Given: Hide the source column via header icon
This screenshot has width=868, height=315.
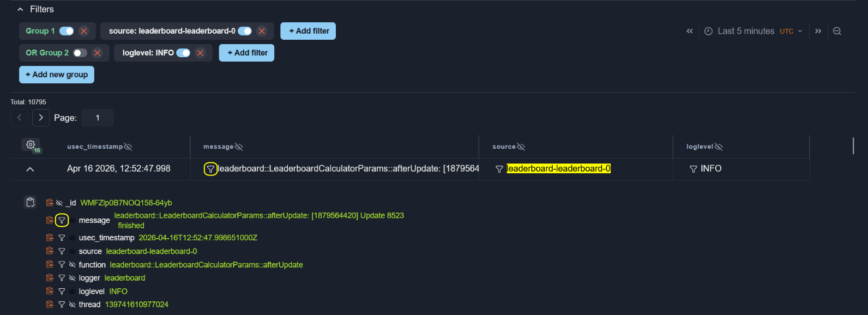Looking at the screenshot, I should click(x=521, y=147).
